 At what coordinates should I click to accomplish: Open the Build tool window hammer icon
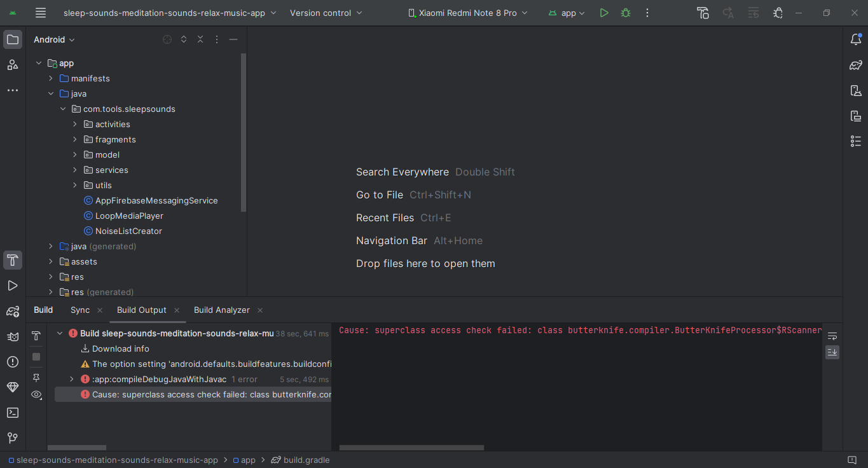pos(13,260)
